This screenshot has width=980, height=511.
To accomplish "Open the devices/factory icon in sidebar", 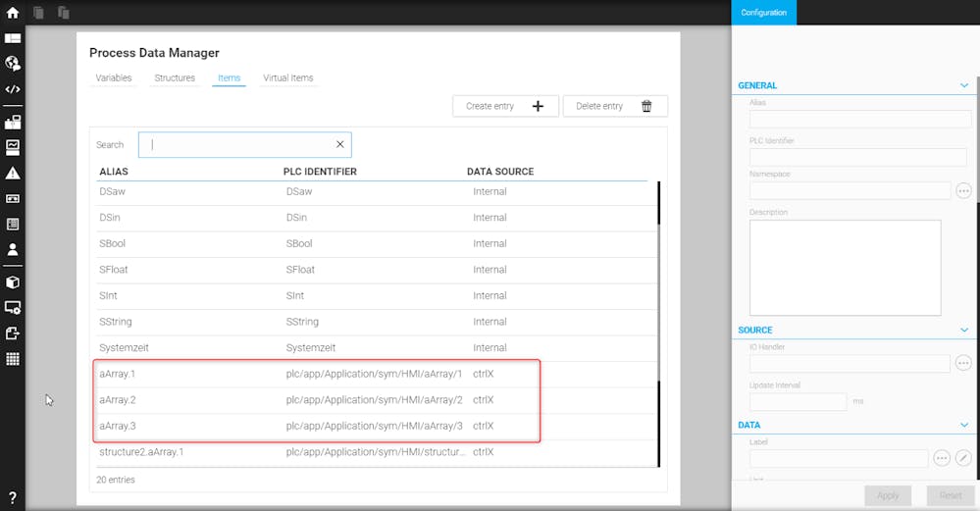I will 13,122.
